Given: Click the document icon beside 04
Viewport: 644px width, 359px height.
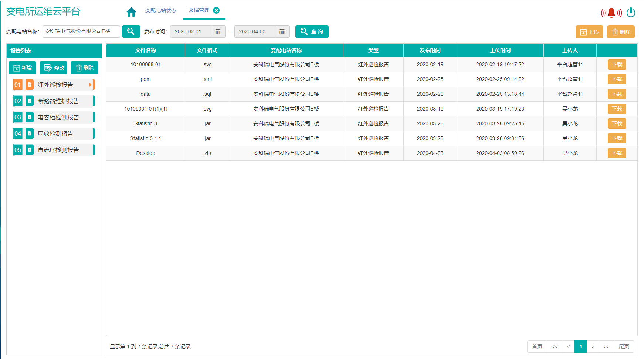Looking at the screenshot, I should coord(30,133).
